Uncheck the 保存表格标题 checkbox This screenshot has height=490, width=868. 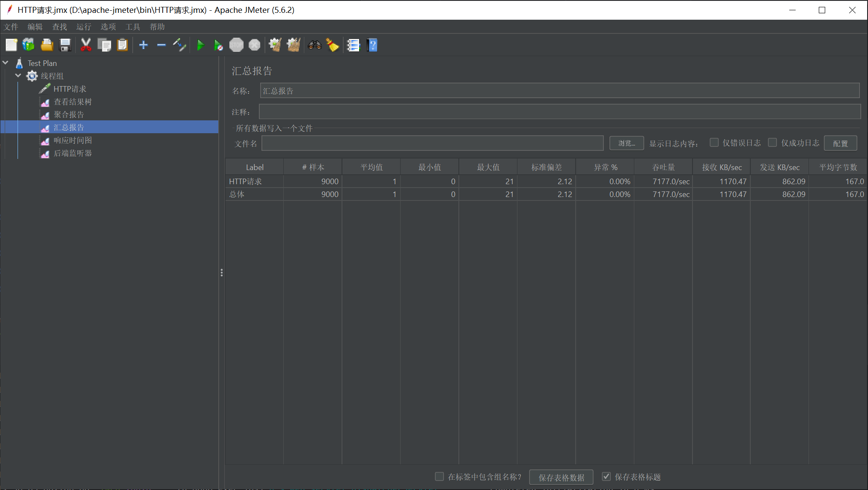pos(606,476)
